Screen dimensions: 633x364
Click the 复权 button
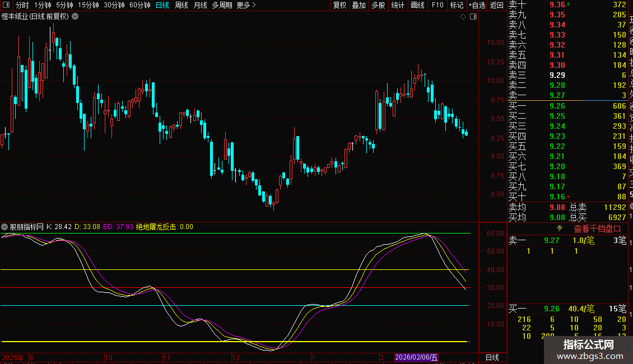coord(339,5)
